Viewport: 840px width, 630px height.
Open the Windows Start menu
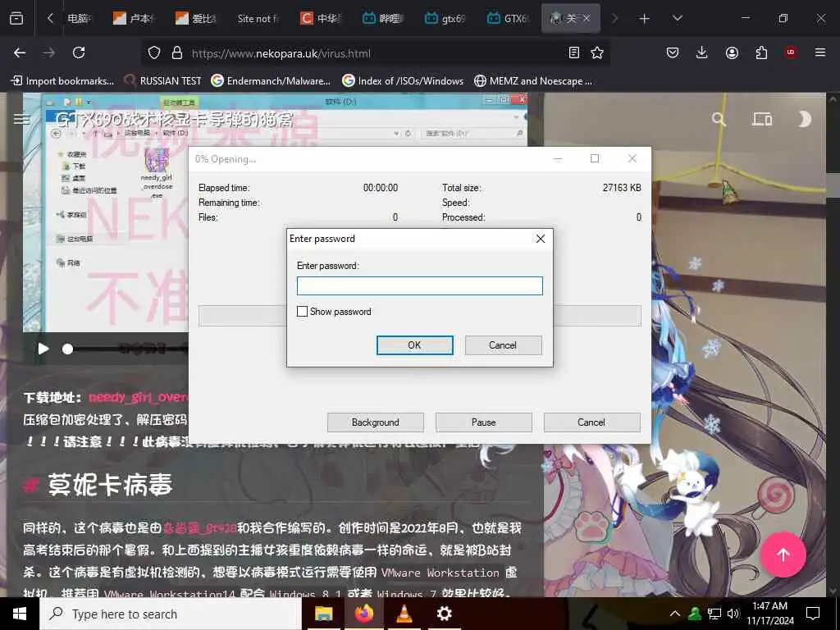pos(20,614)
